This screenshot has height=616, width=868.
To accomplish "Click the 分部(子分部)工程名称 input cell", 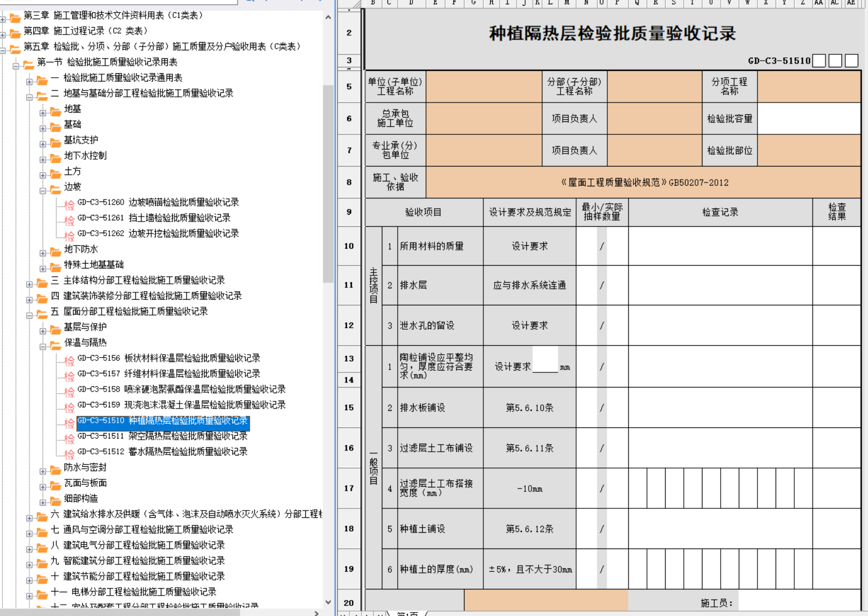I will (x=654, y=86).
